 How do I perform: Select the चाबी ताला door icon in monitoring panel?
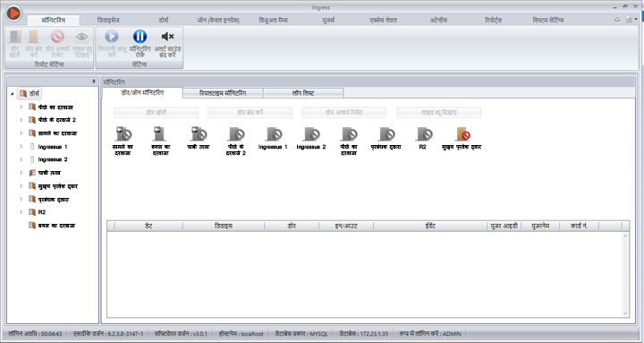199,134
